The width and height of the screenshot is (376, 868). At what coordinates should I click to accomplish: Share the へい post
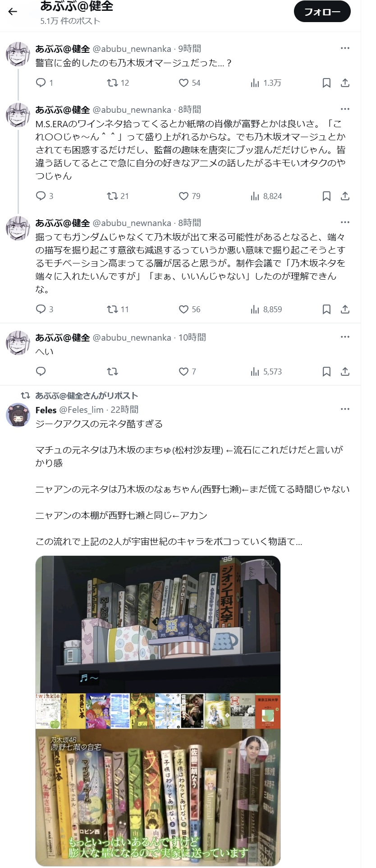[x=345, y=371]
